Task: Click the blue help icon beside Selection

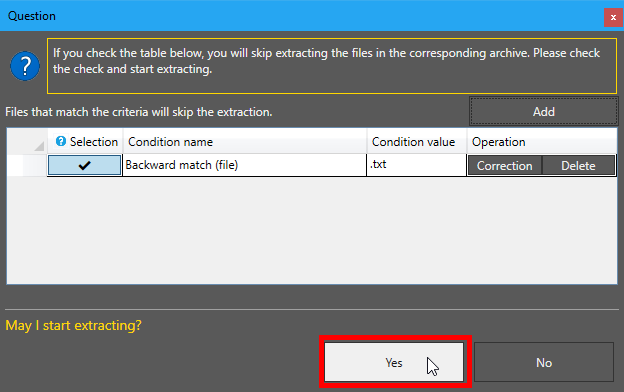Action: point(61,141)
